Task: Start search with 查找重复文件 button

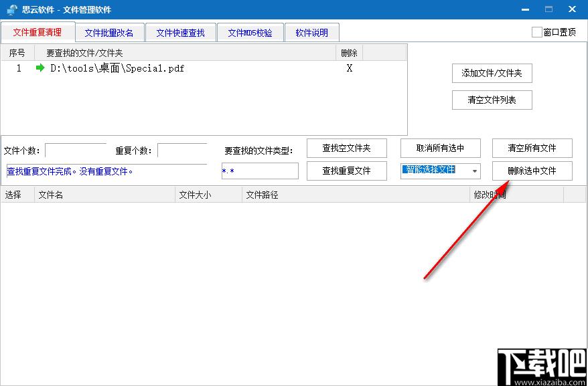Action: point(346,171)
